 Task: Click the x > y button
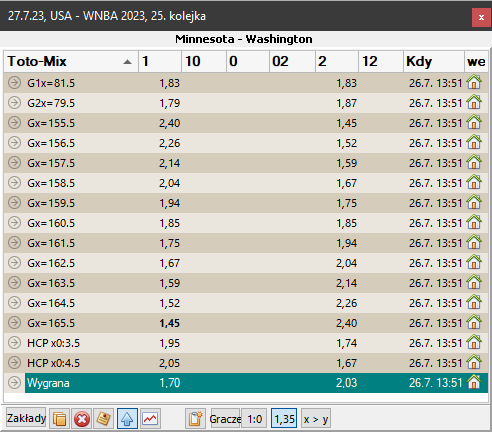coord(316,419)
